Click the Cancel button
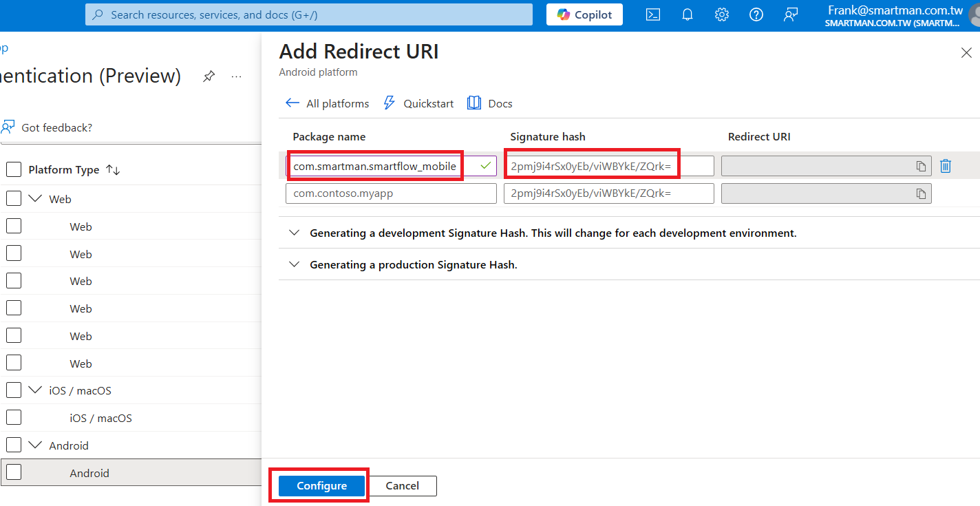Image resolution: width=980 pixels, height=506 pixels. (402, 486)
